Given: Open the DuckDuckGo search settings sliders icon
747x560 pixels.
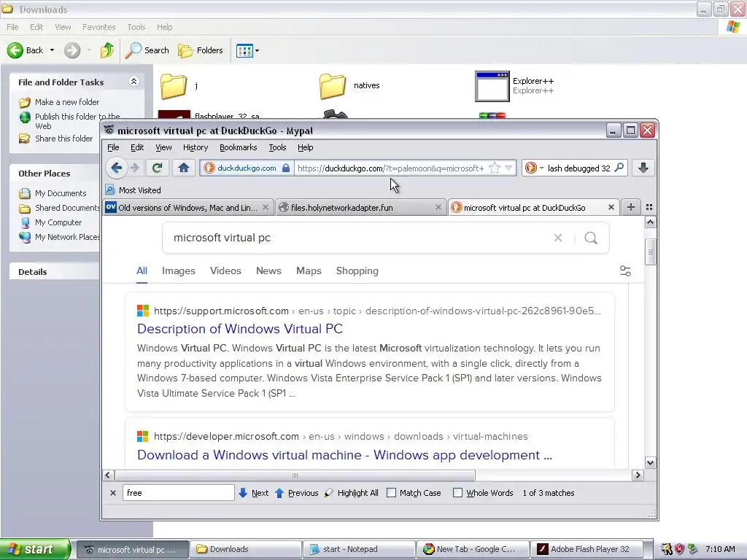Looking at the screenshot, I should 625,271.
